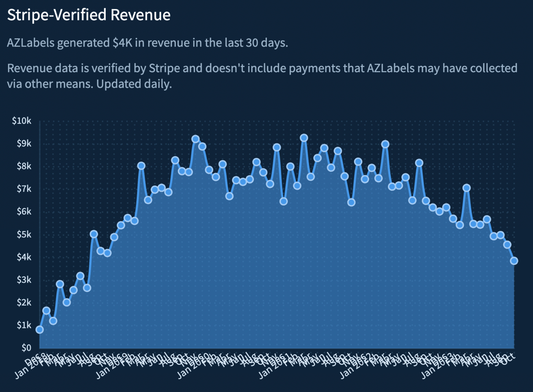Select the second data point of the chart

point(46,311)
